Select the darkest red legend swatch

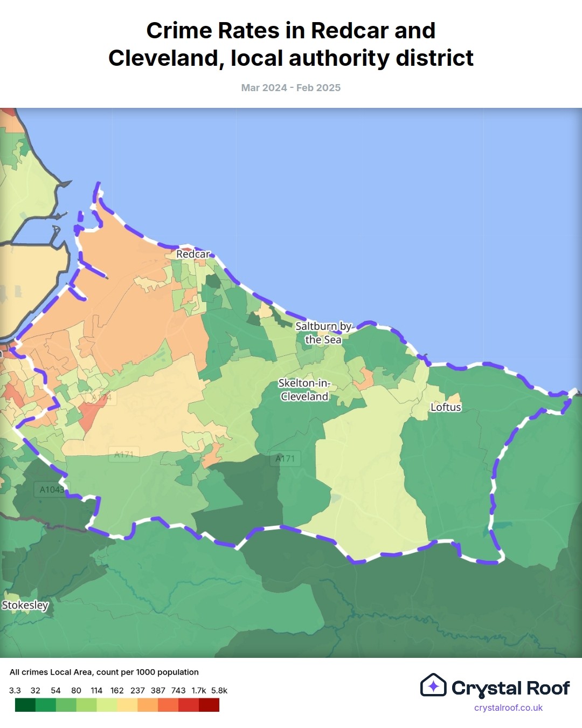209,705
